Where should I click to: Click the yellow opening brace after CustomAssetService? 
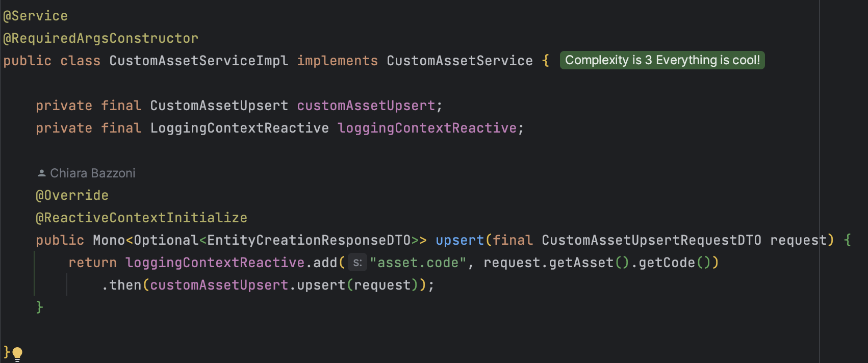coord(546,61)
